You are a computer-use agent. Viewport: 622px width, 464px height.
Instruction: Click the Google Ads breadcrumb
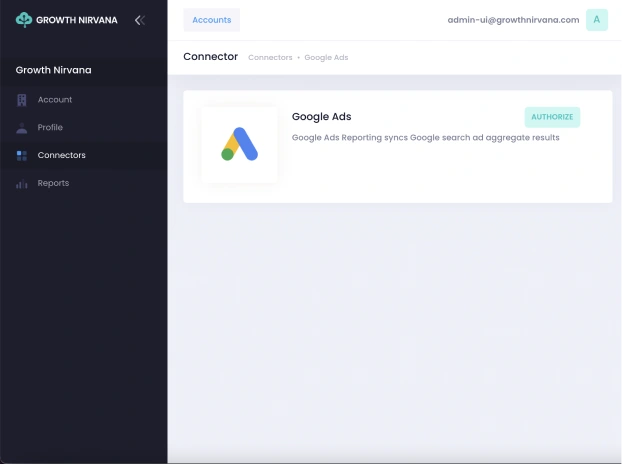pos(326,58)
